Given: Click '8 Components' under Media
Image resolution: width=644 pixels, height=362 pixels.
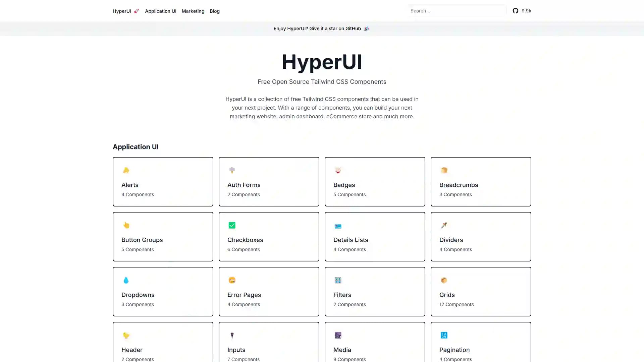Looking at the screenshot, I should coord(350,359).
